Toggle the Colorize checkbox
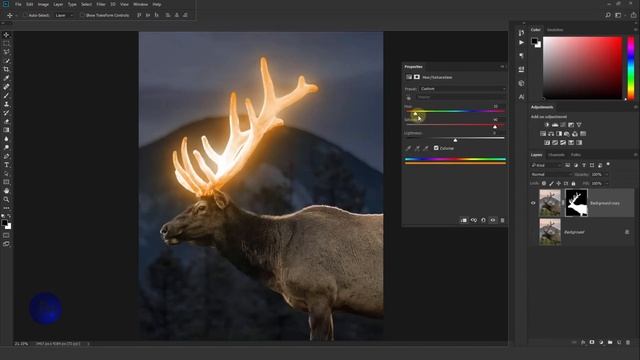This screenshot has height=360, width=640. coord(436,148)
